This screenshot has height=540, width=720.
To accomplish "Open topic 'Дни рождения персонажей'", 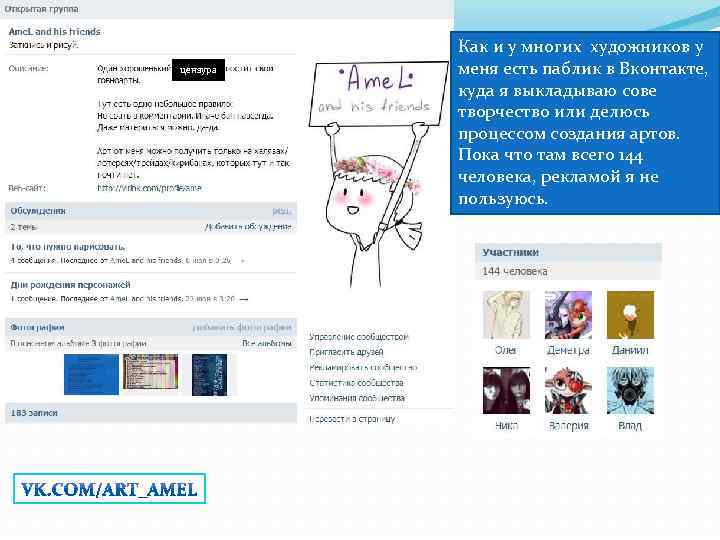I will click(x=70, y=285).
